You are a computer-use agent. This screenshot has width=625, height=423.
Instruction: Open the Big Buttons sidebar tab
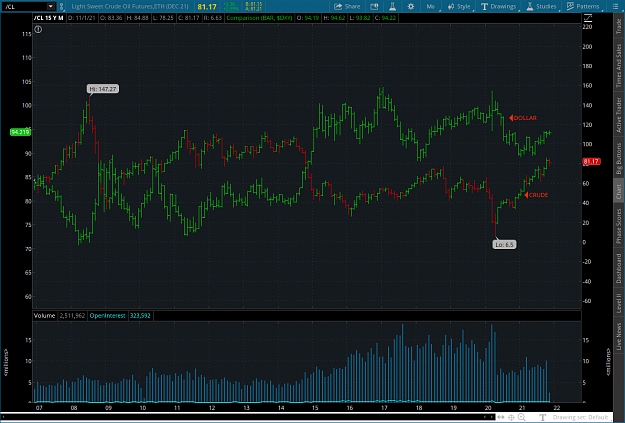pyautogui.click(x=619, y=159)
